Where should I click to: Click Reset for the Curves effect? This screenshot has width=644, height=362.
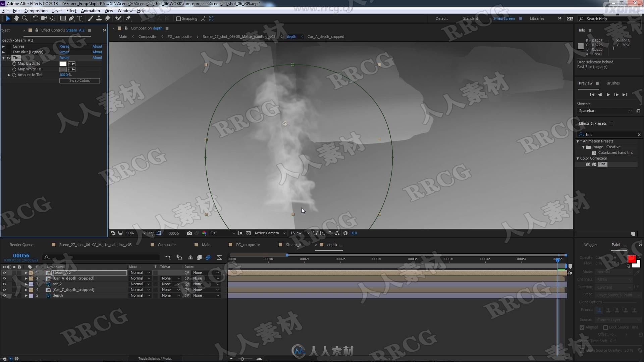(x=64, y=47)
